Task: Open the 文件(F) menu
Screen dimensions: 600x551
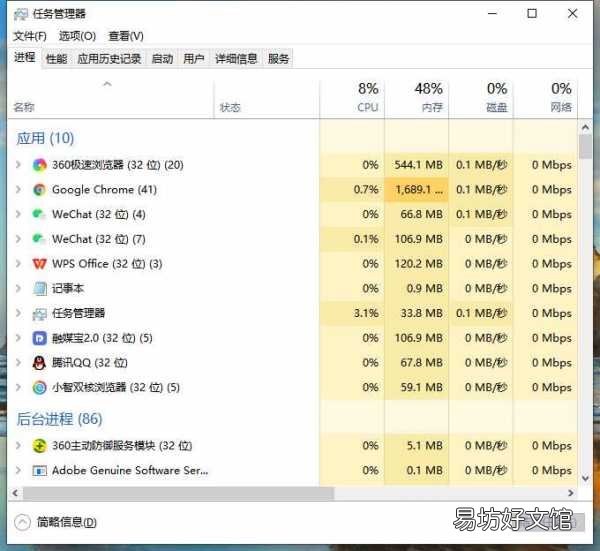Action: [x=30, y=36]
